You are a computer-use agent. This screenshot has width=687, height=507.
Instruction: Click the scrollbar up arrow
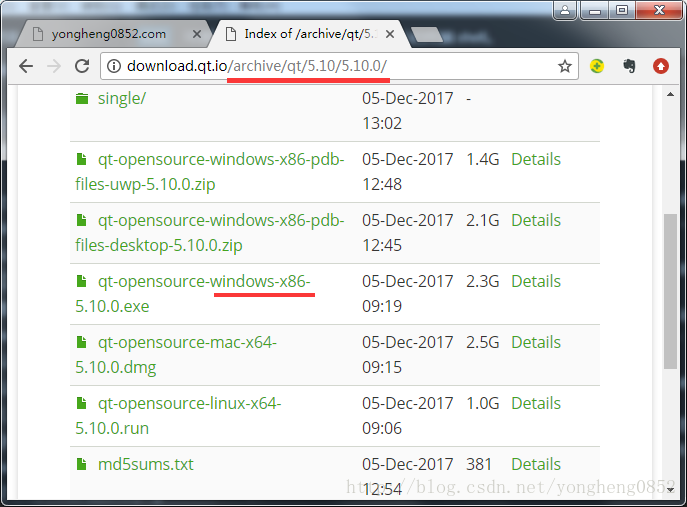tap(670, 94)
